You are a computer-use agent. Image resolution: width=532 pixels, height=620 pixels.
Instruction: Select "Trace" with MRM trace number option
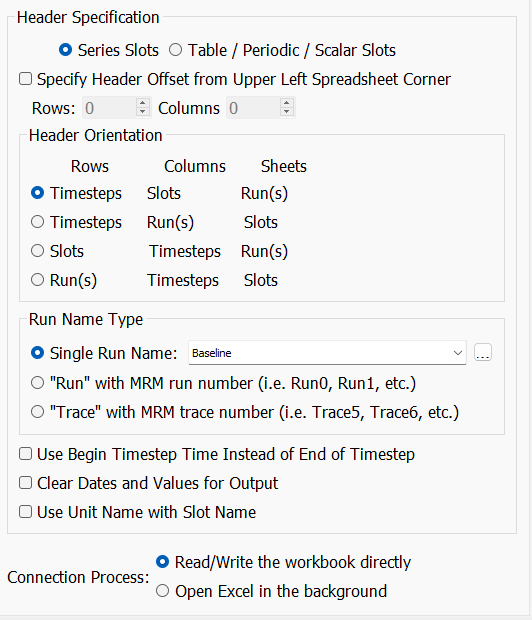coord(38,412)
